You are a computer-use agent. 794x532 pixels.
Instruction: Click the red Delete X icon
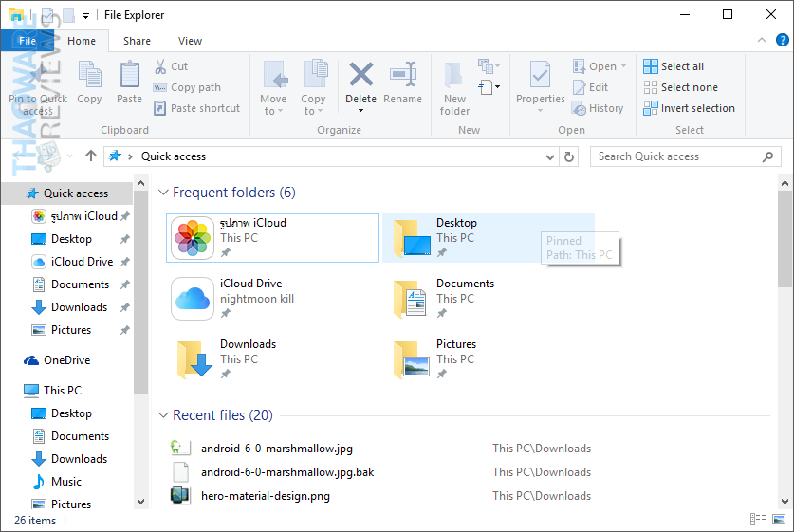click(361, 74)
